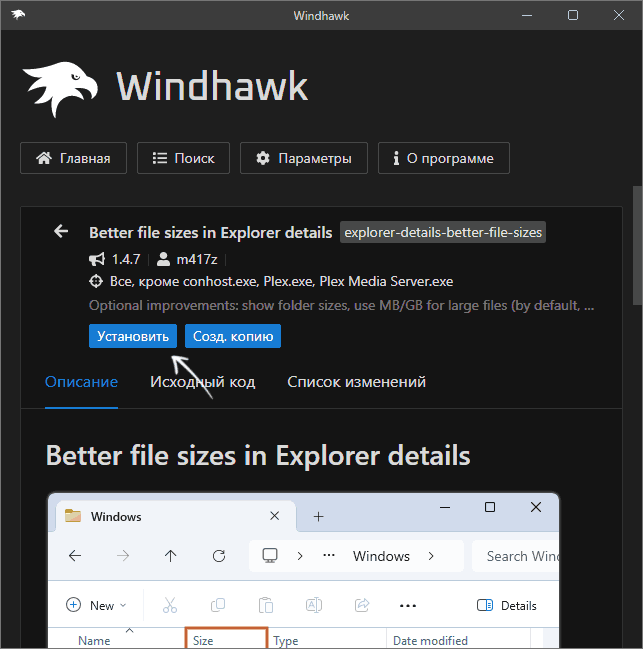Open the О программе about page

pyautogui.click(x=444, y=158)
